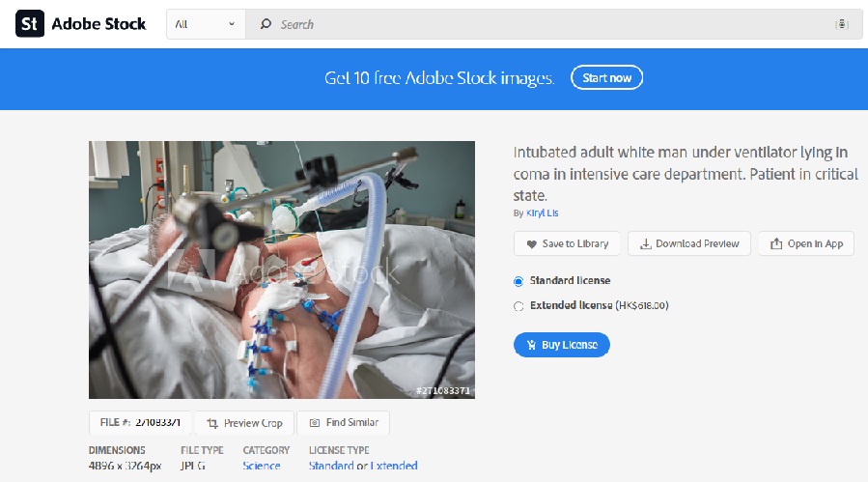Open the Standard license type link
The height and width of the screenshot is (482, 868).
pyautogui.click(x=331, y=466)
